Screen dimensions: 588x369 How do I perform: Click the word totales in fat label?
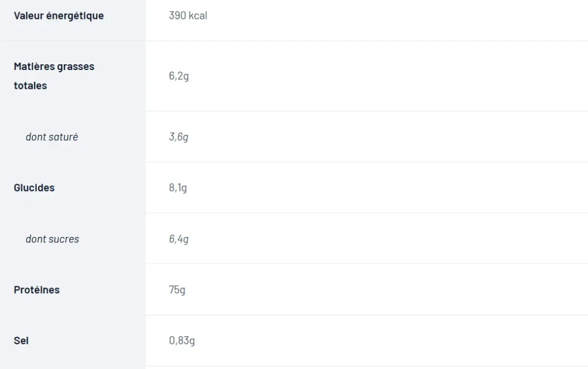pyautogui.click(x=30, y=86)
